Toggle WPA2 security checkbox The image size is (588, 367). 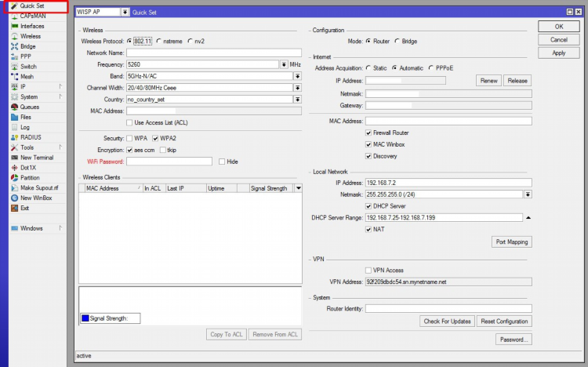coord(155,139)
